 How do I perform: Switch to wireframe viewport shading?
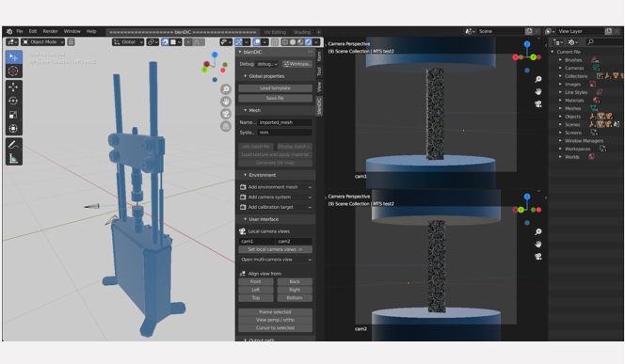(284, 41)
